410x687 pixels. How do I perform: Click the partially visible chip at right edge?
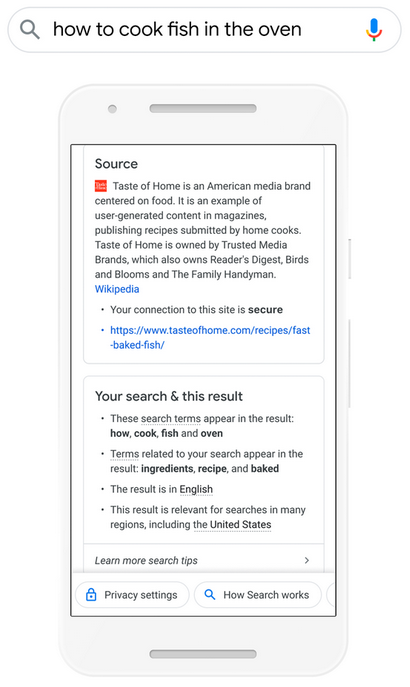click(330, 595)
